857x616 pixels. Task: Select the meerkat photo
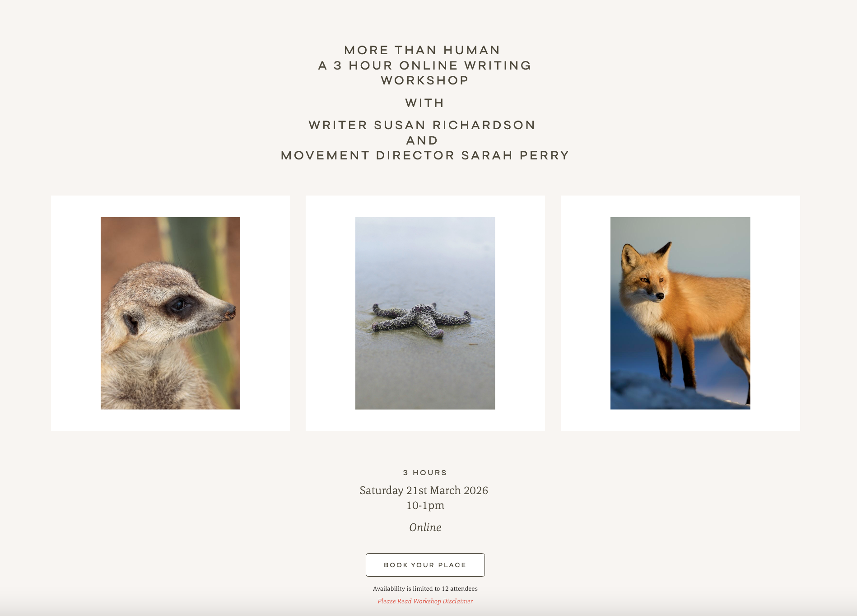[x=170, y=313]
